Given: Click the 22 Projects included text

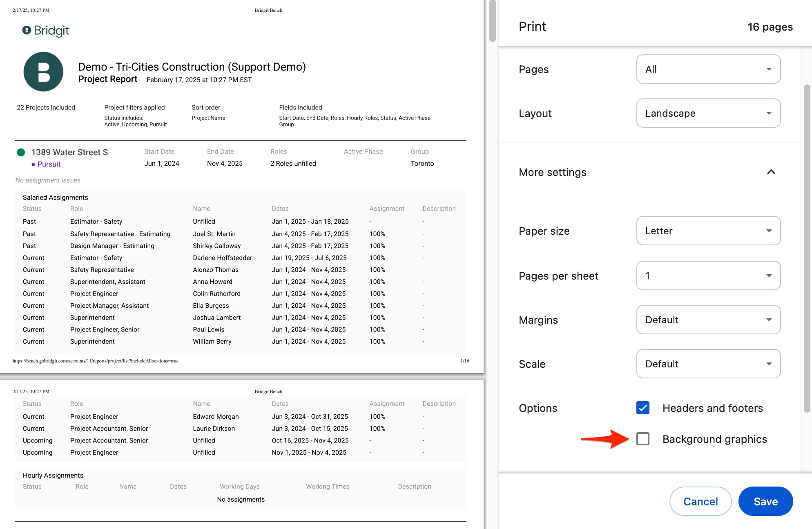Looking at the screenshot, I should point(46,107).
